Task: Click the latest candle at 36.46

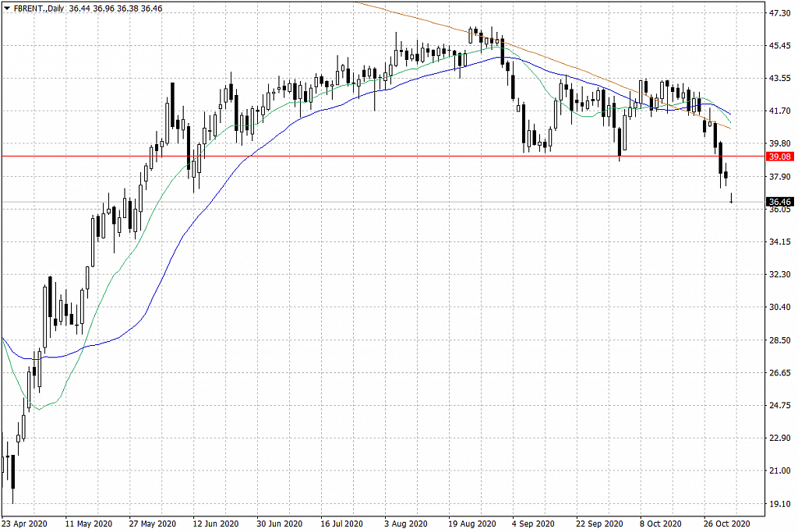Action: pos(731,200)
